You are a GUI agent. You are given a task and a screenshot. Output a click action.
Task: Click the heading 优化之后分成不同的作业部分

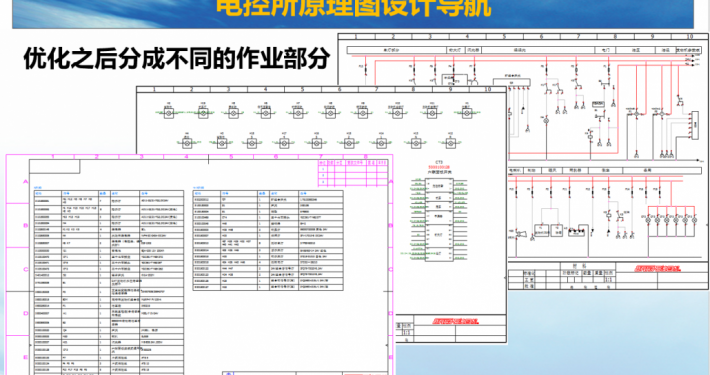click(x=177, y=58)
